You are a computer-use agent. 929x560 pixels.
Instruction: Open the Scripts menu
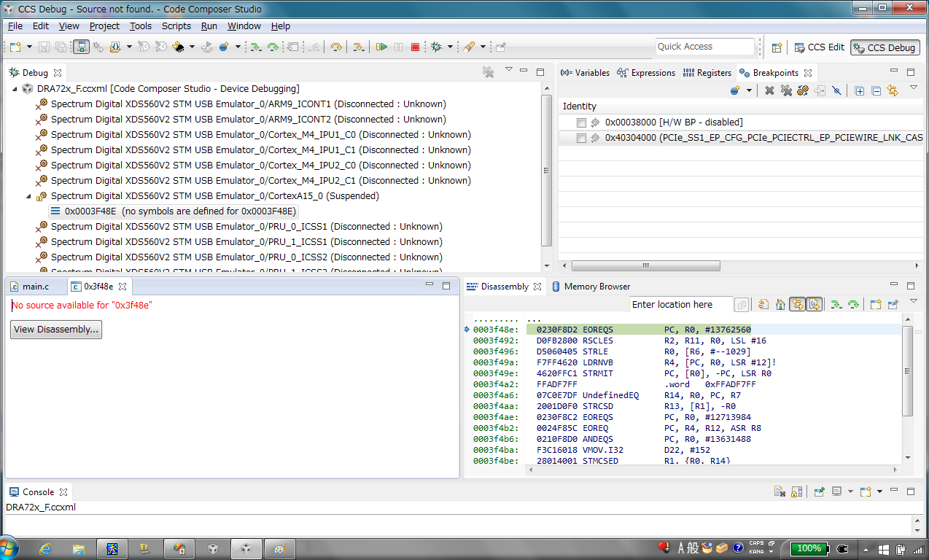(x=176, y=26)
